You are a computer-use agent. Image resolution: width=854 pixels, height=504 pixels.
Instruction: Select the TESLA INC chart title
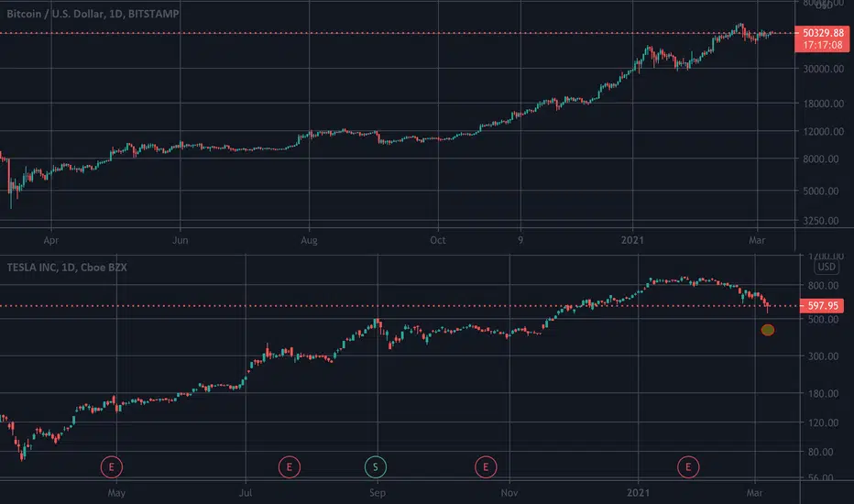67,267
